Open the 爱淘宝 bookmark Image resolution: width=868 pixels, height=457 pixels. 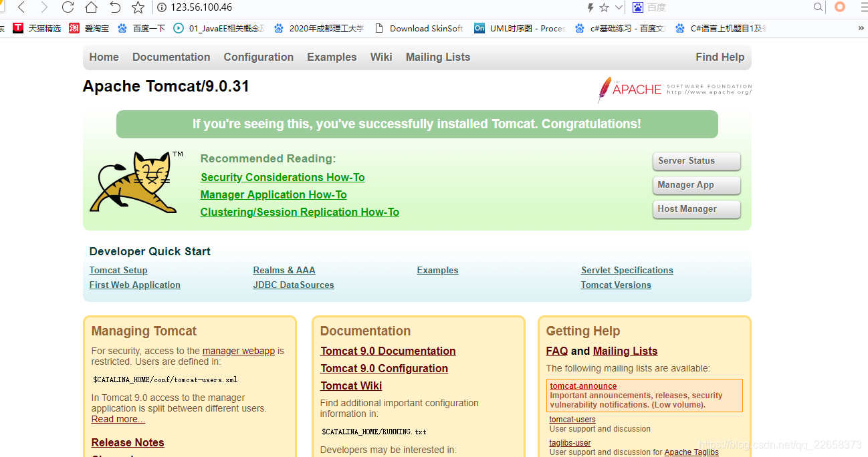[89, 28]
